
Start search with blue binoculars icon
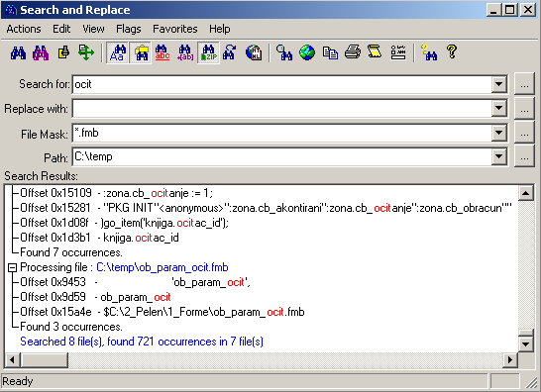(18, 53)
